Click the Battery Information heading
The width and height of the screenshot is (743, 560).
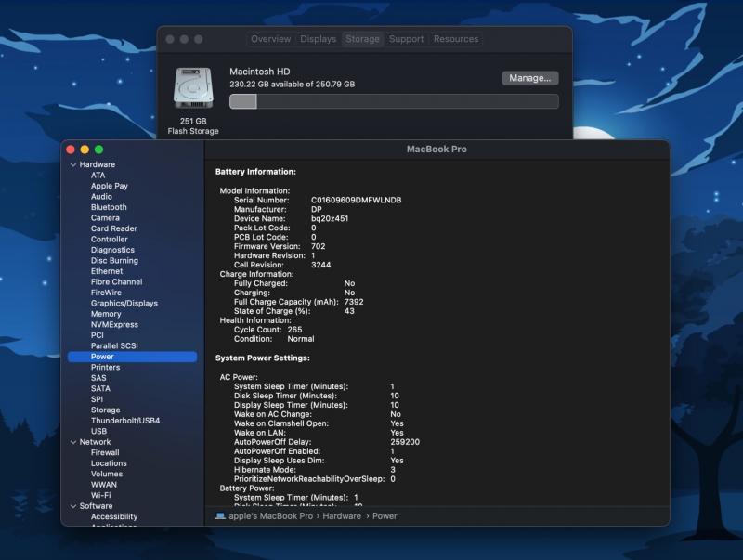coord(255,172)
